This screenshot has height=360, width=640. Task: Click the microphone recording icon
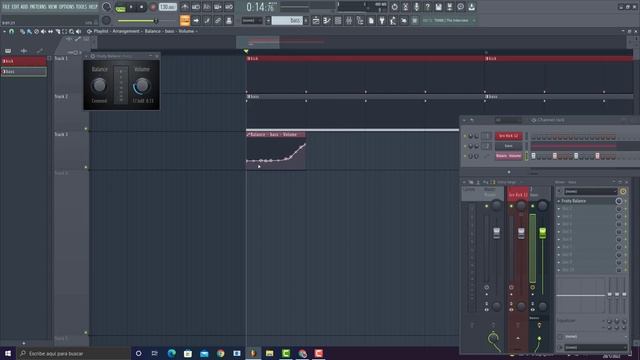pyautogui.click(x=416, y=7)
